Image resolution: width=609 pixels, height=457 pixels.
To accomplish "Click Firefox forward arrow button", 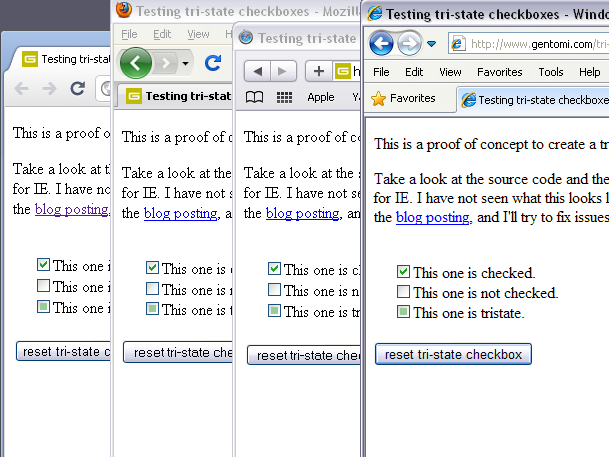I will pos(166,63).
